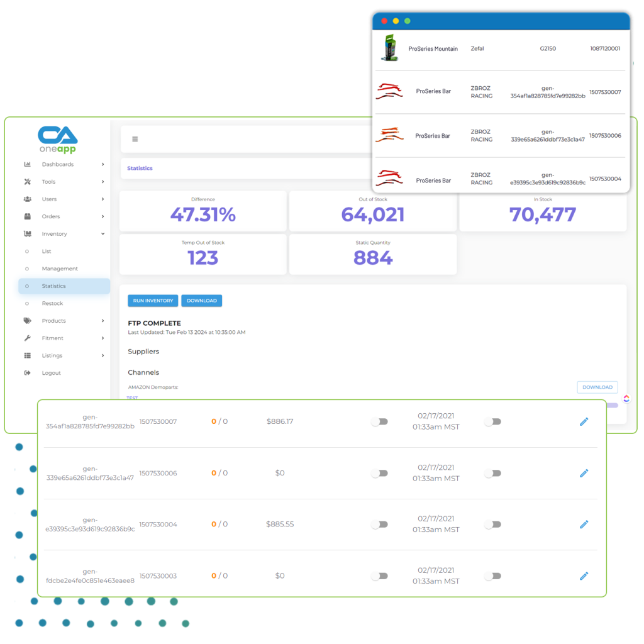Edit the gen-354af1a828785fd7e99282bb row via pencil icon
The height and width of the screenshot is (644, 644).
(x=584, y=421)
